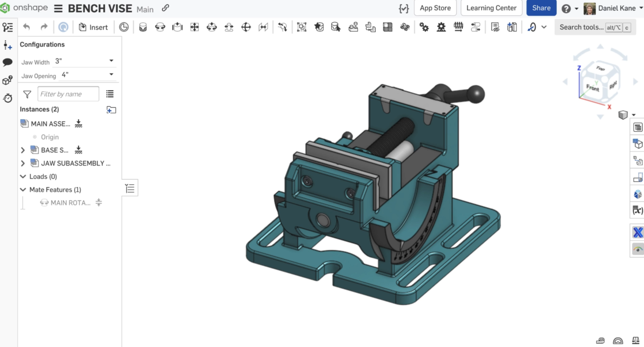Select the Ball mate tool

246,27
